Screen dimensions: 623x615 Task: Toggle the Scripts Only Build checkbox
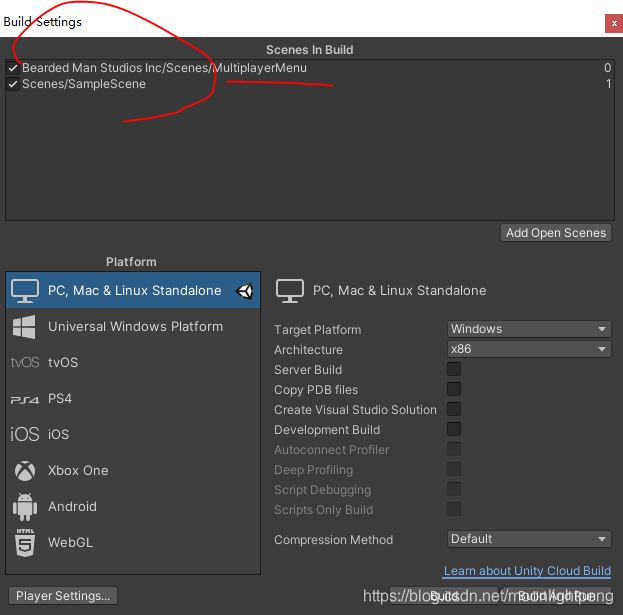[454, 509]
